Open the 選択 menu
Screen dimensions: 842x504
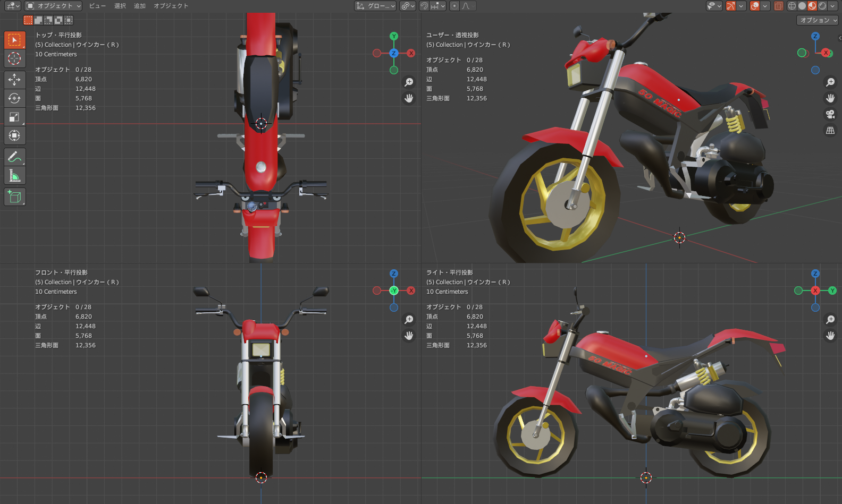coord(120,6)
